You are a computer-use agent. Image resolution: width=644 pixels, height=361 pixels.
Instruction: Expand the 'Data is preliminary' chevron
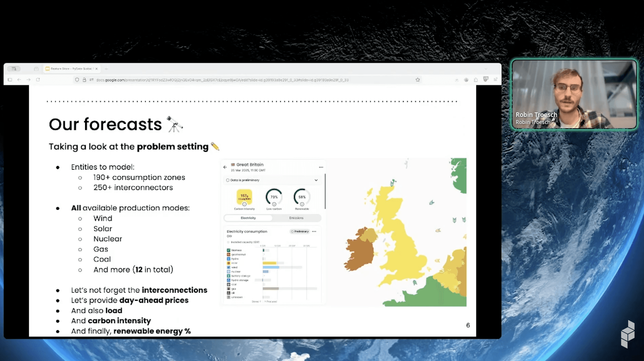click(x=316, y=180)
